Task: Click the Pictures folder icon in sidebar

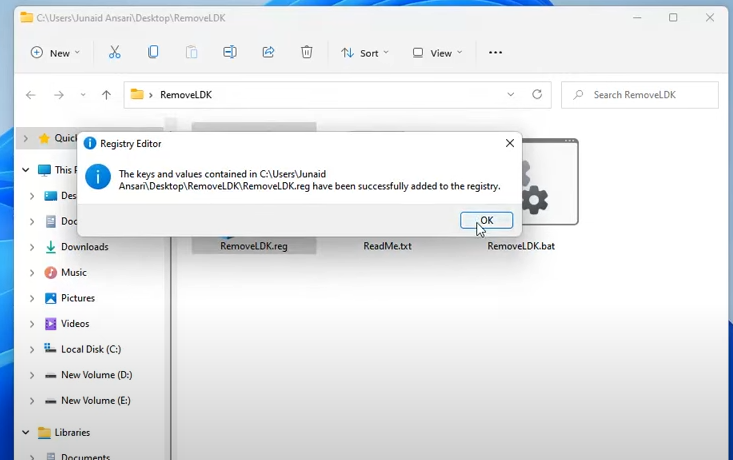Action: (x=50, y=298)
